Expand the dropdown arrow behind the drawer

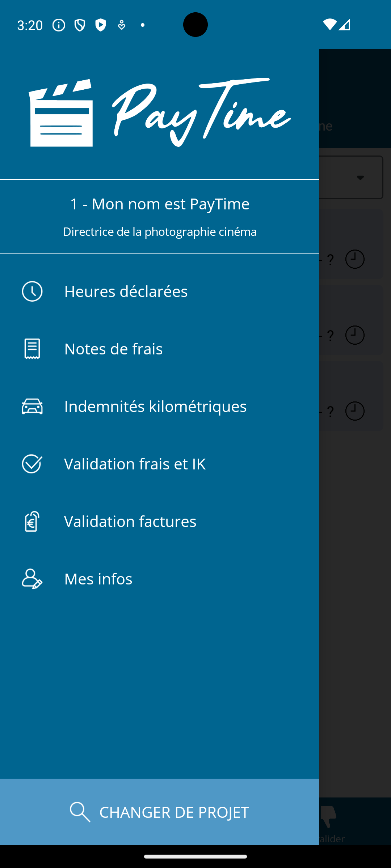pos(360,178)
